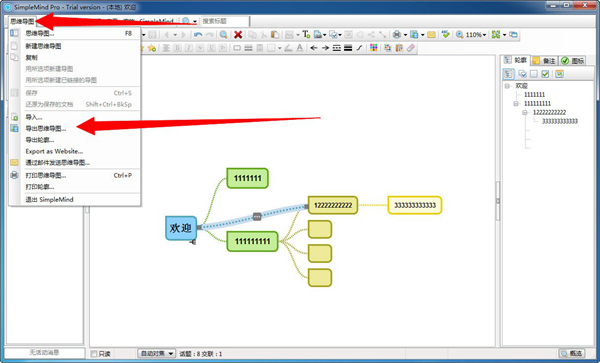Collapse the 111111111 node in outline tree
Viewport: 600px width, 363px height.
click(x=516, y=104)
